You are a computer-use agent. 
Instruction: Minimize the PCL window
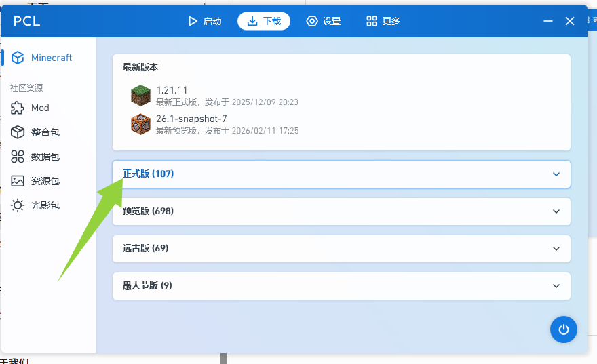point(548,21)
